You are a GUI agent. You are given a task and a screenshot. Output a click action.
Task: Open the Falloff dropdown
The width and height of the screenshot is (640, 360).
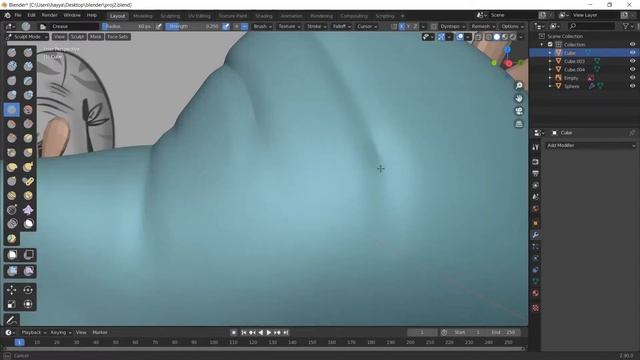[341, 26]
